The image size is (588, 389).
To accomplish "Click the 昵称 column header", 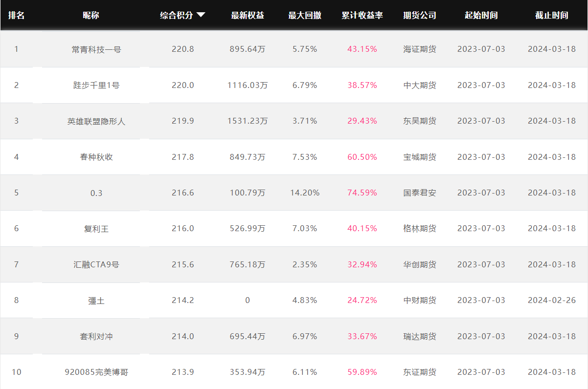I will (x=91, y=15).
